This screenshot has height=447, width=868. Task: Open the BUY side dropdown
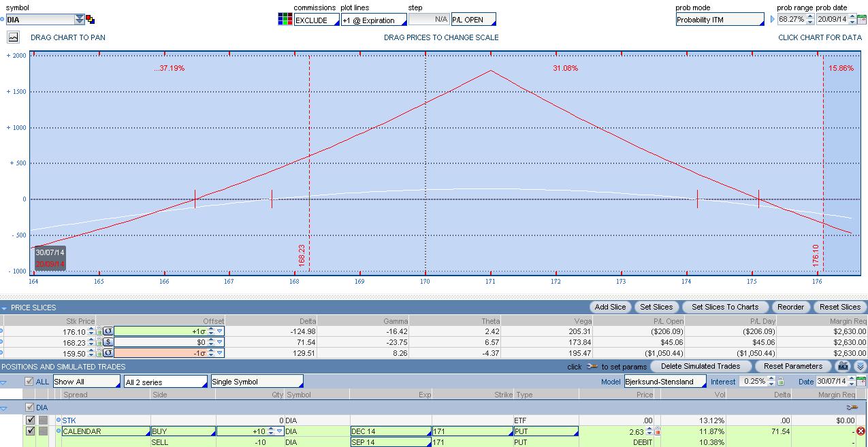(x=183, y=431)
